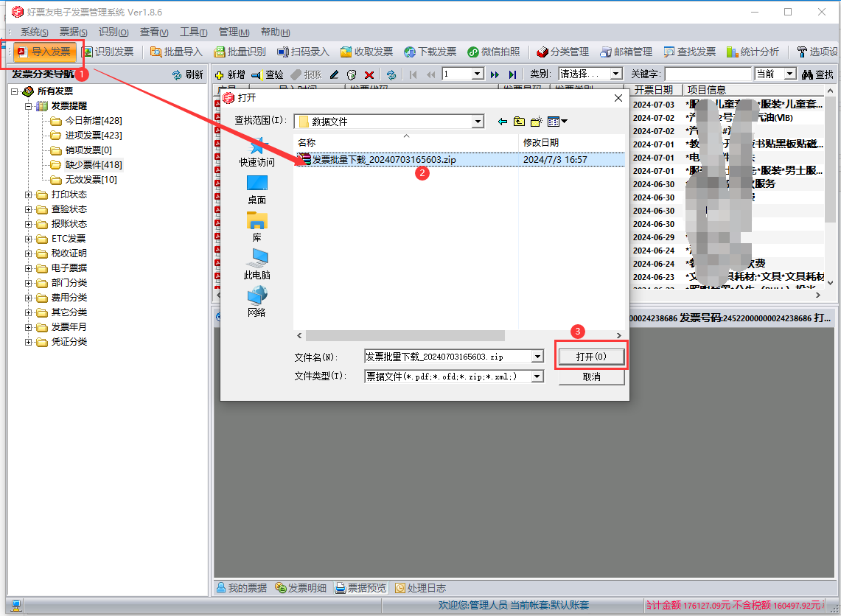
Task: Click 下载发票 in the toolbar
Action: (x=430, y=52)
